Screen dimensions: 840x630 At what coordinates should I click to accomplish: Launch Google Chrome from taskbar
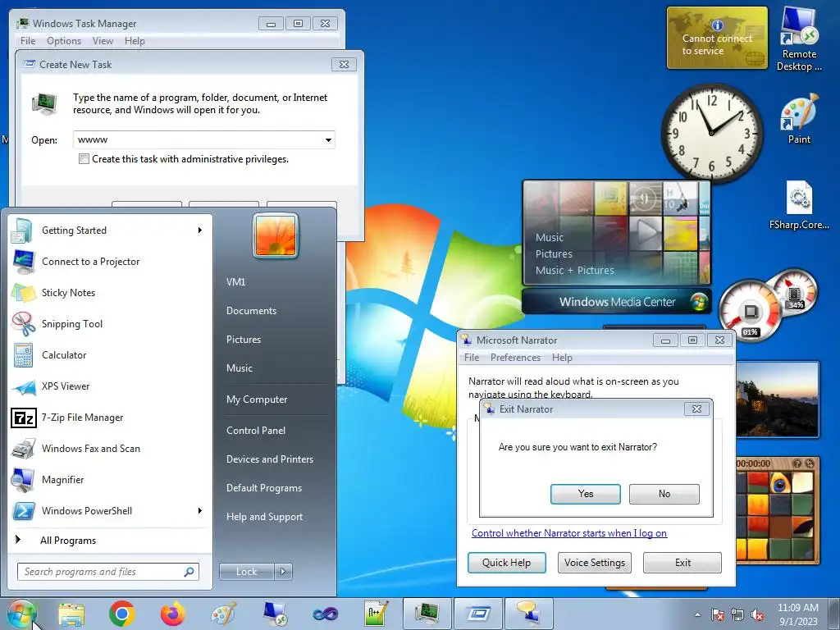[x=121, y=614]
